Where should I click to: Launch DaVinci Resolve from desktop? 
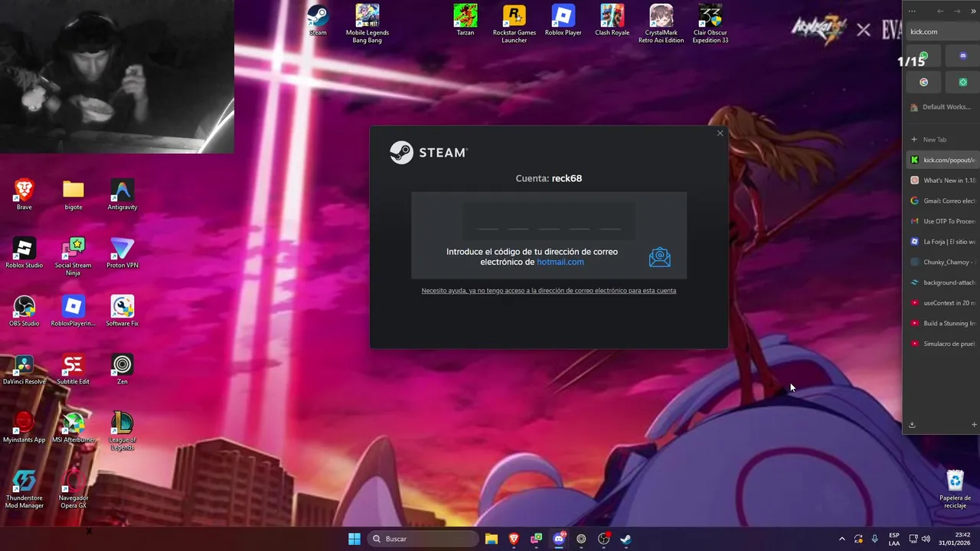click(x=24, y=369)
